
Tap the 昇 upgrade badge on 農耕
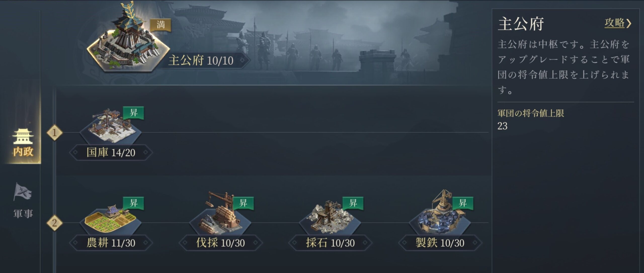[x=133, y=203]
